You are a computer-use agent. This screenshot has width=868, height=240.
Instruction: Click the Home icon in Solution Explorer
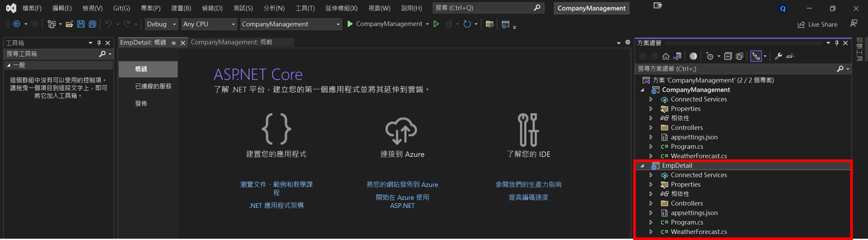tap(666, 56)
